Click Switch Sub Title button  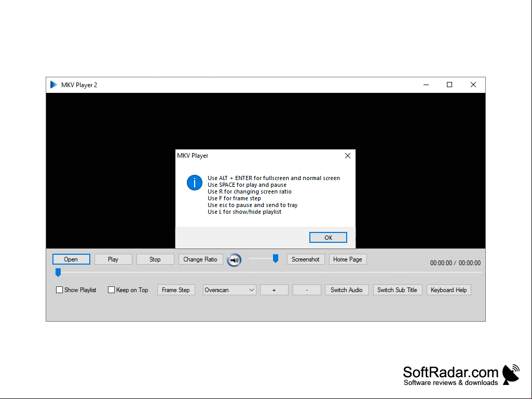pos(398,290)
